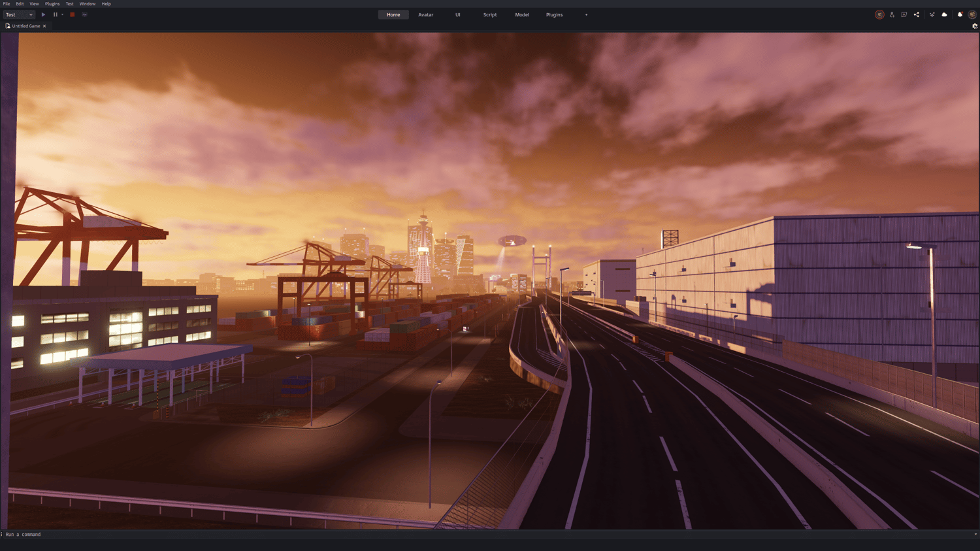Screen dimensions: 980x551
Task: Expand the command bar arrow at bottom right
Action: [x=975, y=534]
